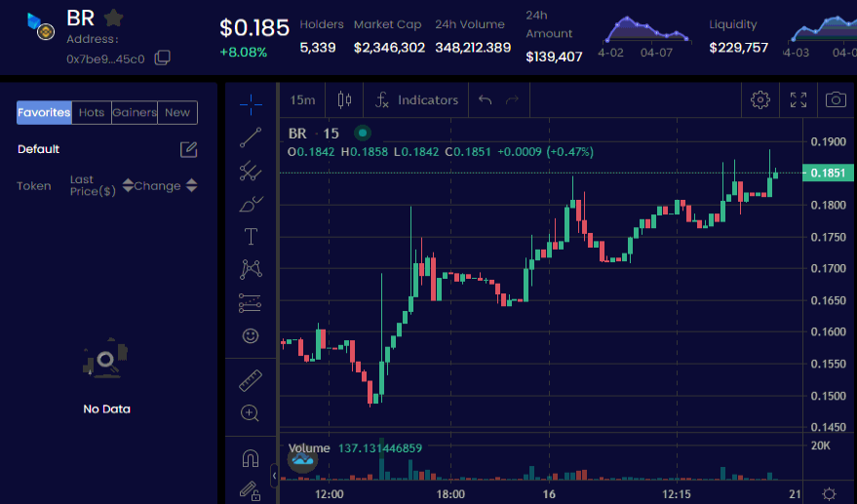Select the Text annotation tool
This screenshot has width=857, height=504.
coord(251,237)
